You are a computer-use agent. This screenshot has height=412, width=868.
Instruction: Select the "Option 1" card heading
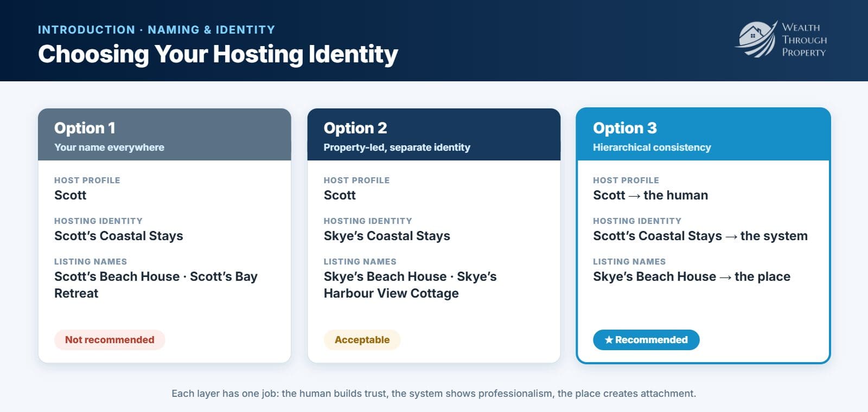click(x=85, y=128)
